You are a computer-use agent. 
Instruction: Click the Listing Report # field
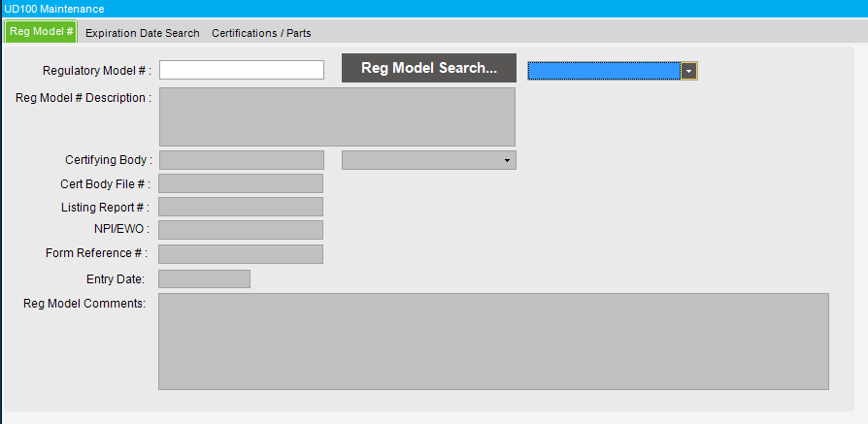point(241,207)
